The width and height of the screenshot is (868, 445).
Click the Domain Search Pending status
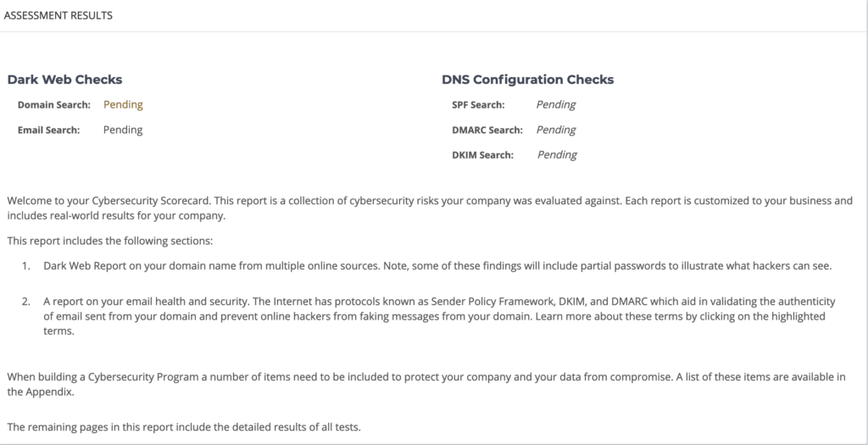123,104
